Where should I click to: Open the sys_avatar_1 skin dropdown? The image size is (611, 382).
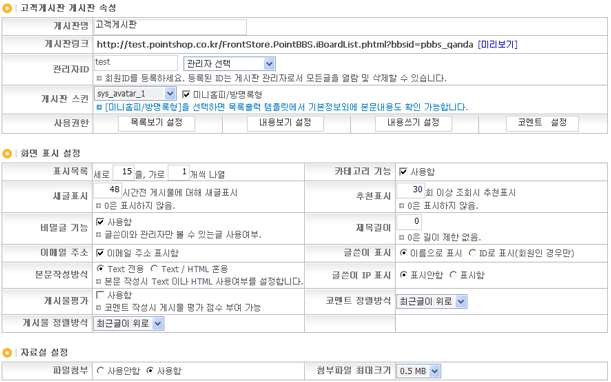[x=135, y=94]
